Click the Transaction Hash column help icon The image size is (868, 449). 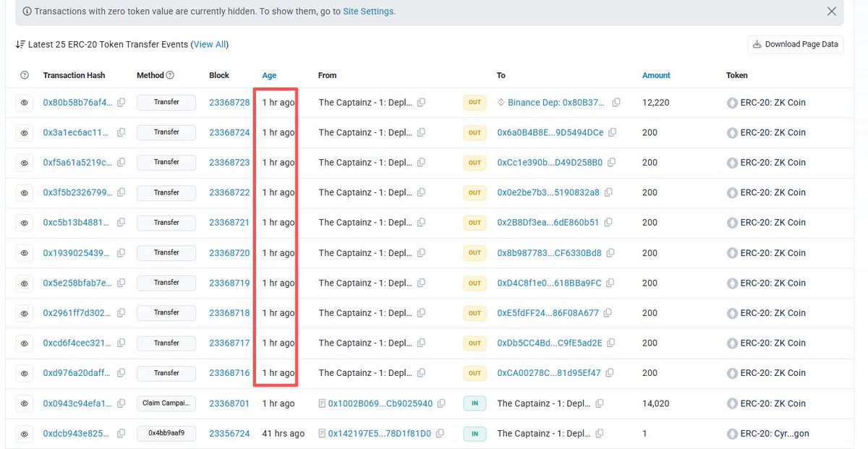point(24,75)
